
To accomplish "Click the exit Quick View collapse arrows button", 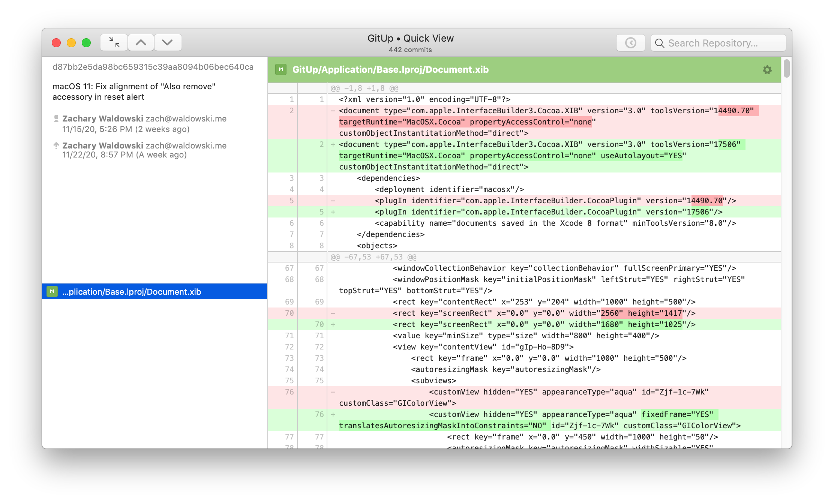I will point(114,42).
